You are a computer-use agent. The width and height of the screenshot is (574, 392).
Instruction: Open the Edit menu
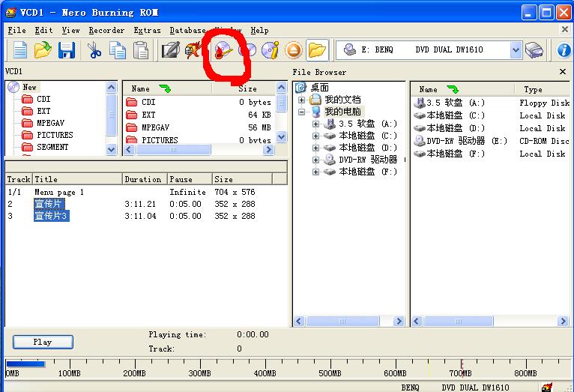click(44, 31)
